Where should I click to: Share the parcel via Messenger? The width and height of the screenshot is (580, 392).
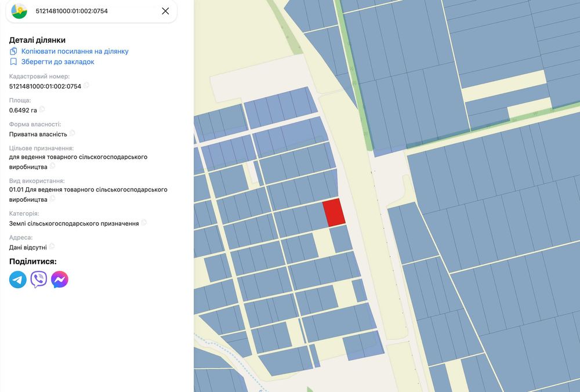(x=60, y=279)
